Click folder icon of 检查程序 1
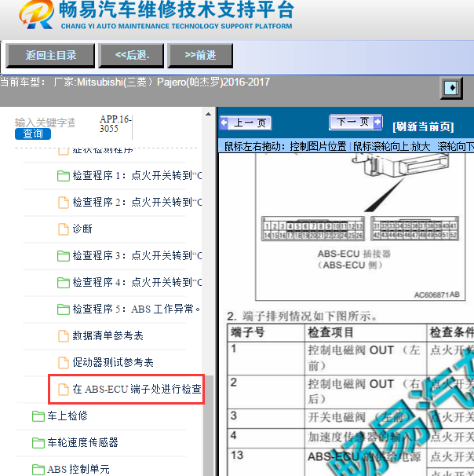Image resolution: width=474 pixels, height=476 pixels. point(64,175)
